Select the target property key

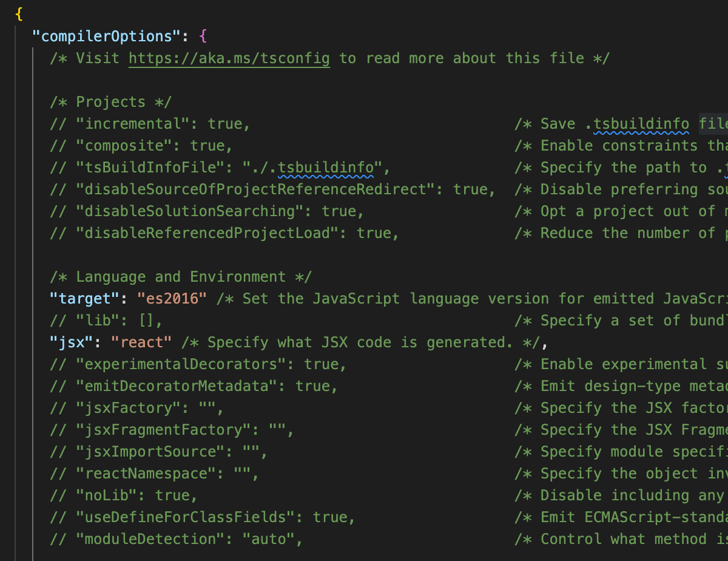click(84, 298)
